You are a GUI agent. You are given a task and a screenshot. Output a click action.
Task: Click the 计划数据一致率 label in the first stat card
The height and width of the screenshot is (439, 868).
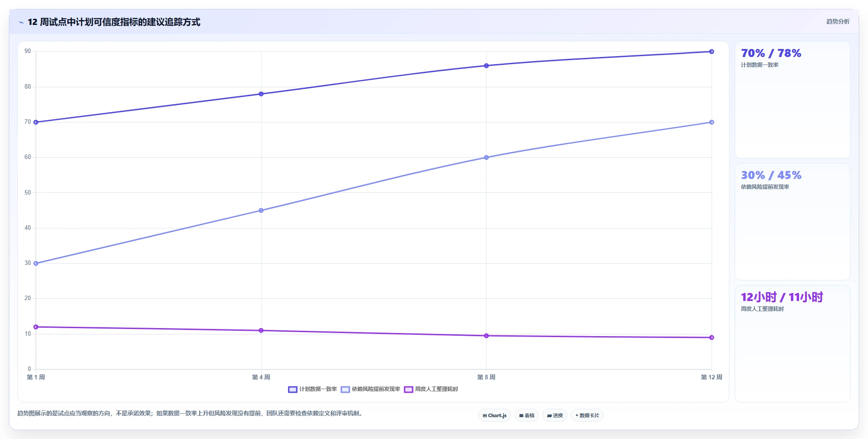pos(760,65)
